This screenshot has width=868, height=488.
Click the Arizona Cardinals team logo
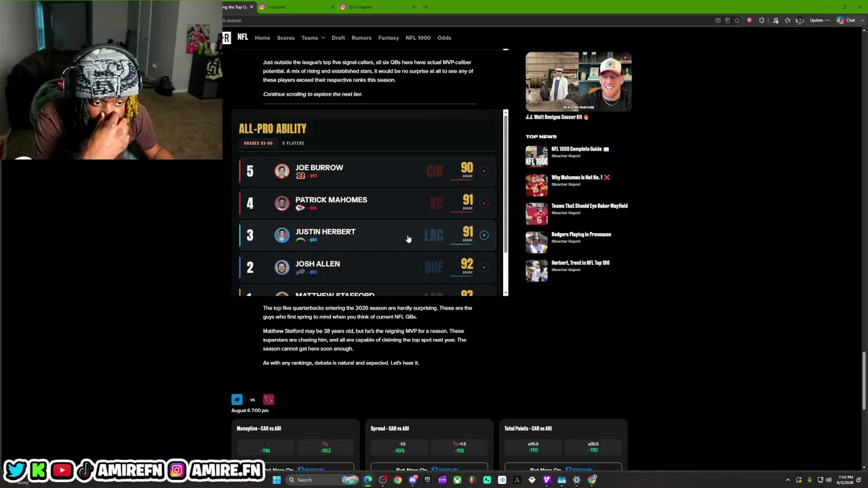tap(269, 399)
